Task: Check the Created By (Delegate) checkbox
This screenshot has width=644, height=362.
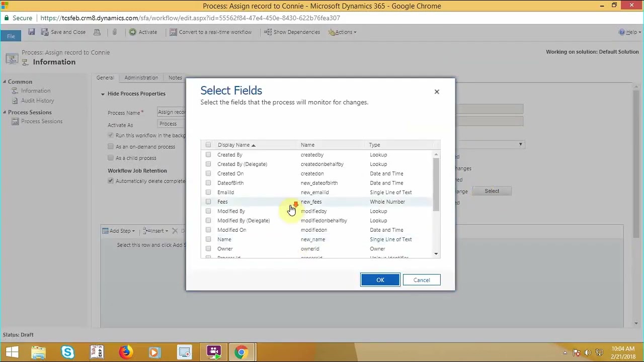Action: point(208,164)
